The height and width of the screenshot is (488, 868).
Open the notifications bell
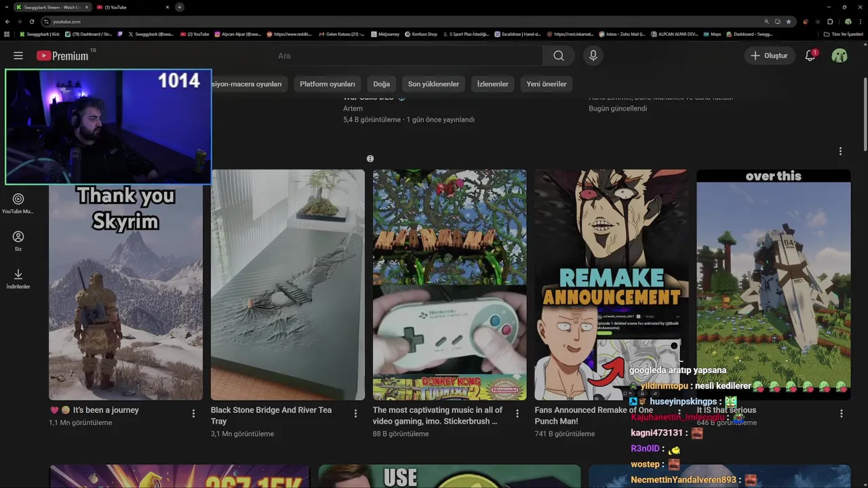[x=810, y=56]
